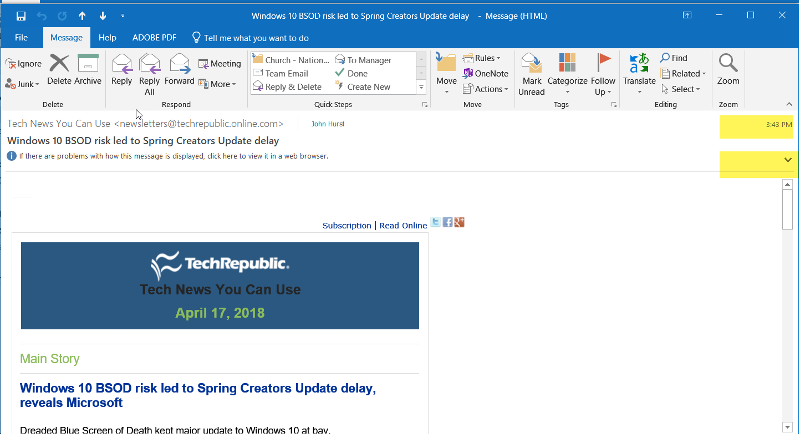Choose Create New quick step
Viewport: 799px width, 434px height.
(362, 87)
